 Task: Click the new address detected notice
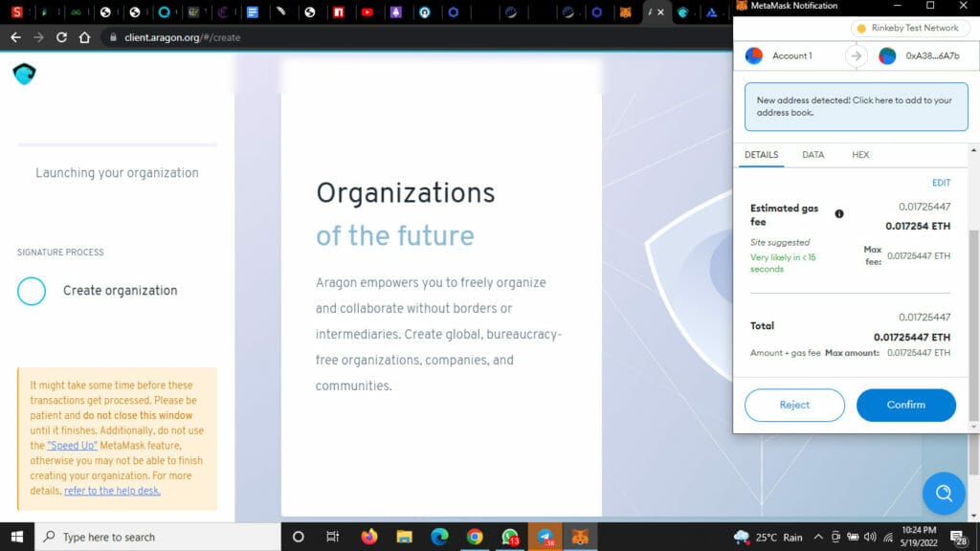point(856,106)
